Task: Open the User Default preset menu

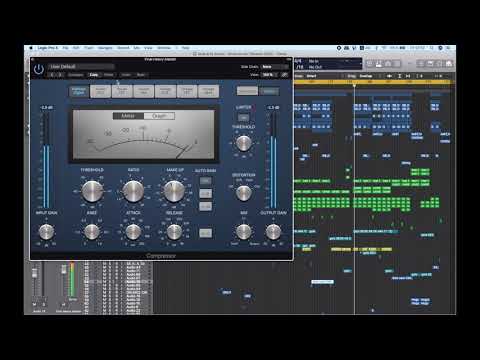Action: 82,67
